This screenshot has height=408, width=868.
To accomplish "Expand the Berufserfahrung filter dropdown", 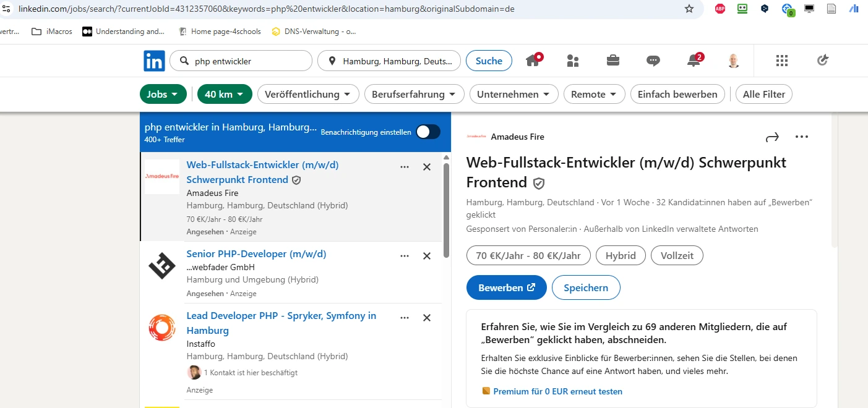I will [415, 94].
